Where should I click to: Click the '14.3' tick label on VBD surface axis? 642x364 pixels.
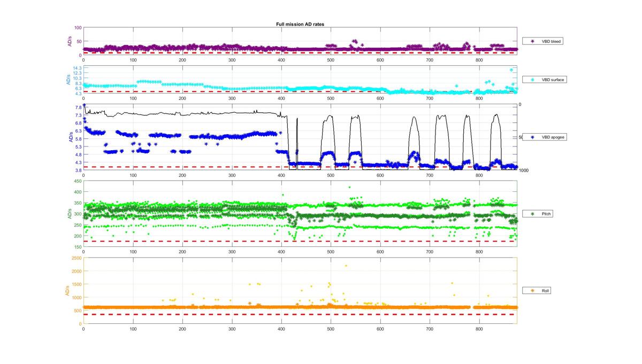tap(78, 68)
